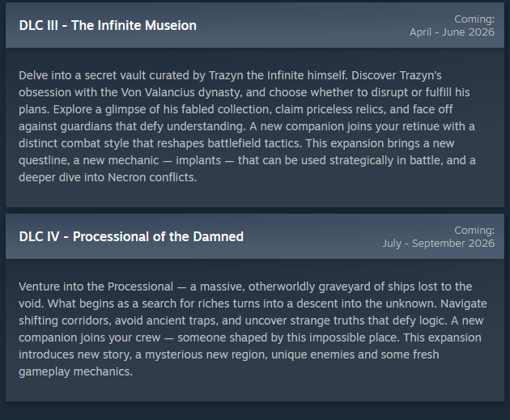Select the July - September 2026 release date
This screenshot has height=420, width=510.
(x=439, y=244)
